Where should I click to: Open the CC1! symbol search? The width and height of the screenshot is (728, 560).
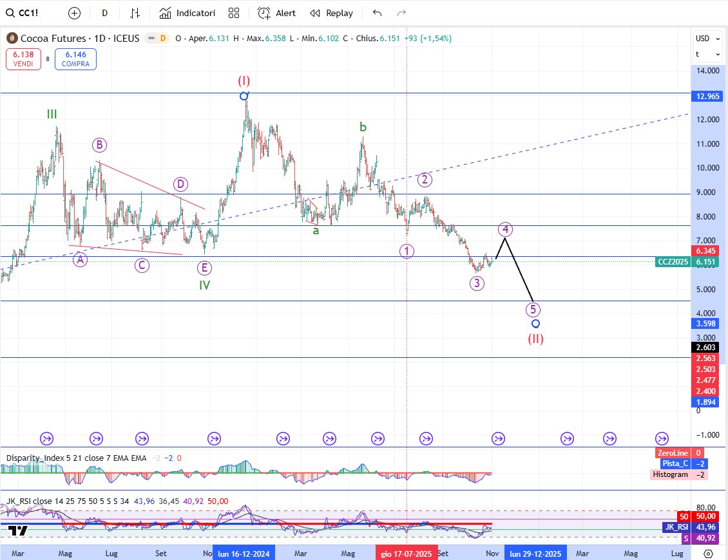coord(24,13)
